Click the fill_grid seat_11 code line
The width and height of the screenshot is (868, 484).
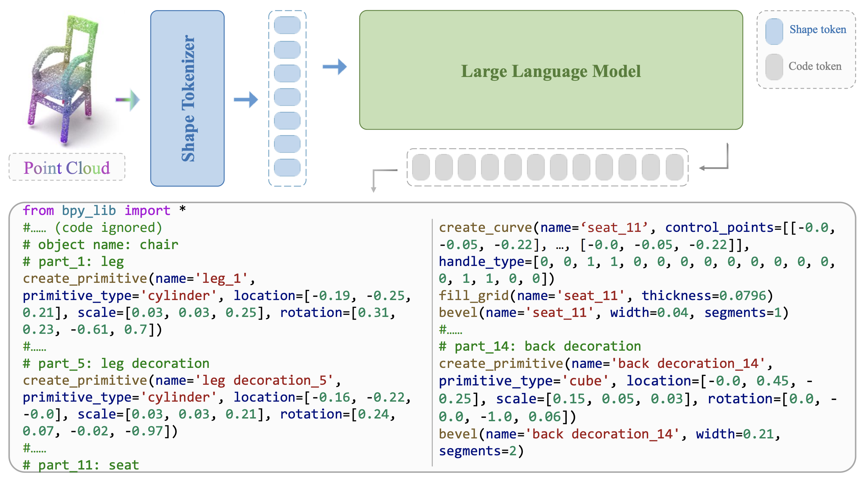coord(606,296)
